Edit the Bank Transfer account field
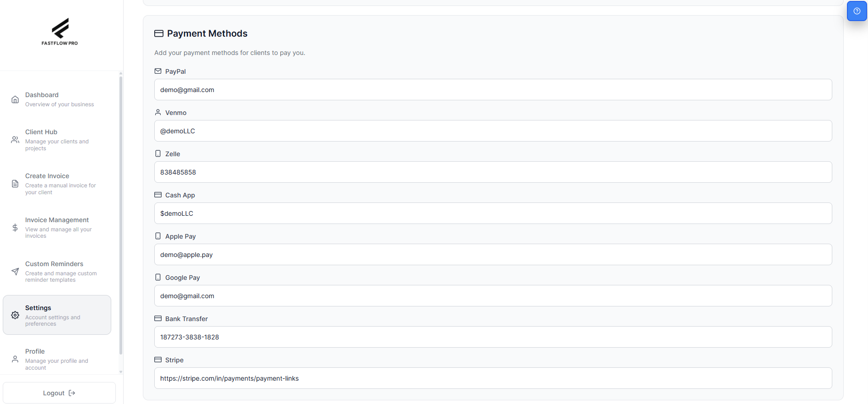 493,337
